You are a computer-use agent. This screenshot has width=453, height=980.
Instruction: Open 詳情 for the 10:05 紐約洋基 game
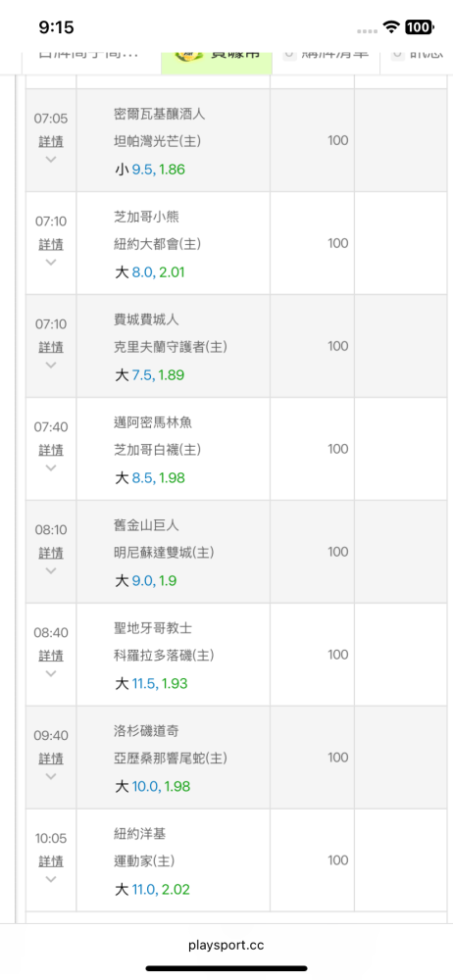(x=51, y=861)
